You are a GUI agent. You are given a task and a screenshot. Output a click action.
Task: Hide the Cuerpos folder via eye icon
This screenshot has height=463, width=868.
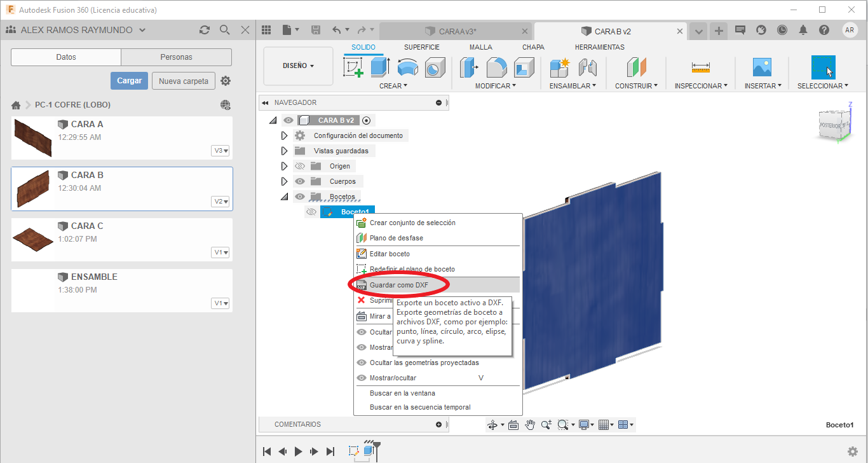pyautogui.click(x=301, y=181)
